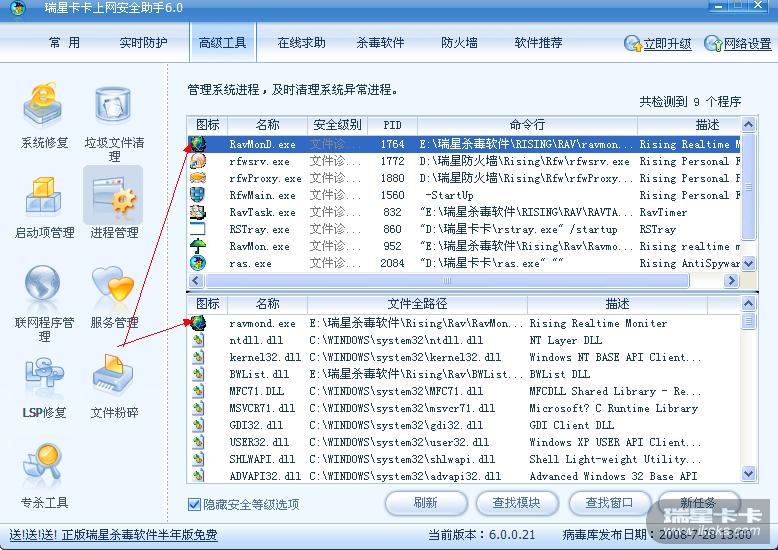The width and height of the screenshot is (778, 550).
Task: Toggle the 隐藏安全等级选项 checkbox
Action: 194,504
